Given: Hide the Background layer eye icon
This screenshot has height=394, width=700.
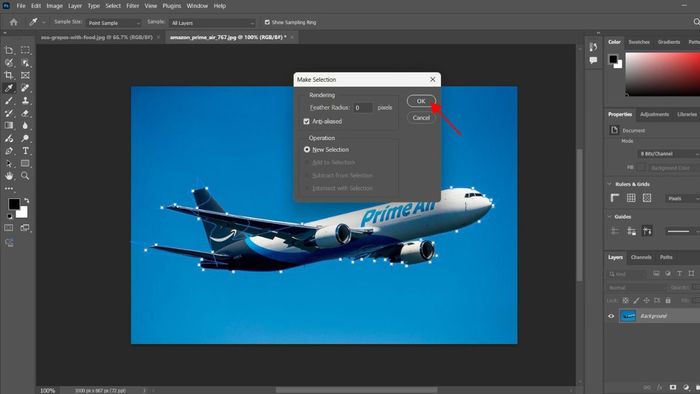Looking at the screenshot, I should 611,316.
